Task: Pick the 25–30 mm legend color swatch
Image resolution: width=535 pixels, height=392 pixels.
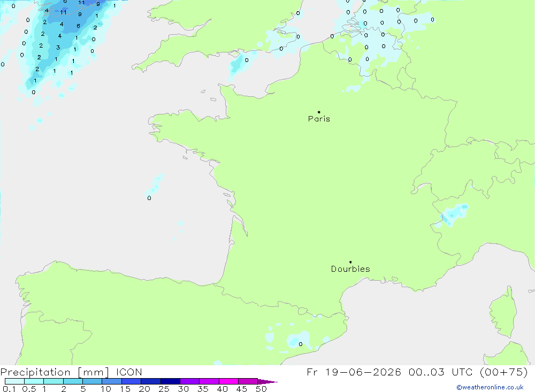Action: coord(170,381)
